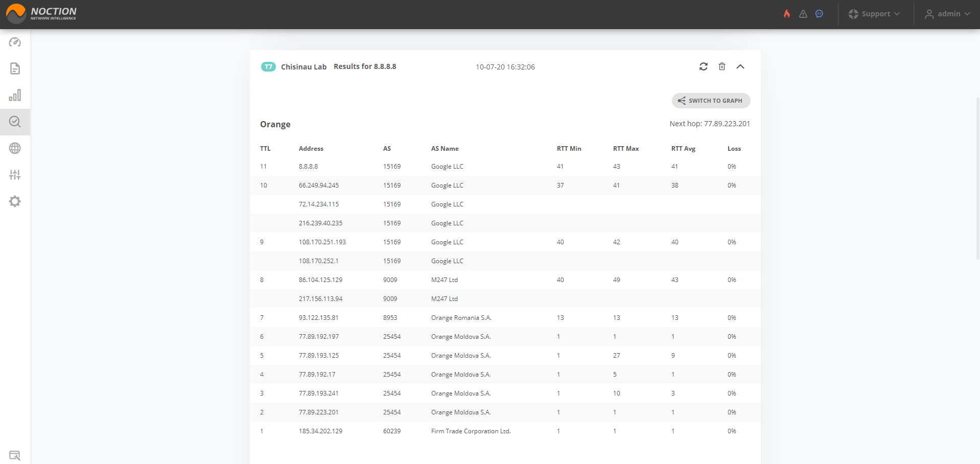
Task: Click the Loss column header
Action: click(x=734, y=149)
